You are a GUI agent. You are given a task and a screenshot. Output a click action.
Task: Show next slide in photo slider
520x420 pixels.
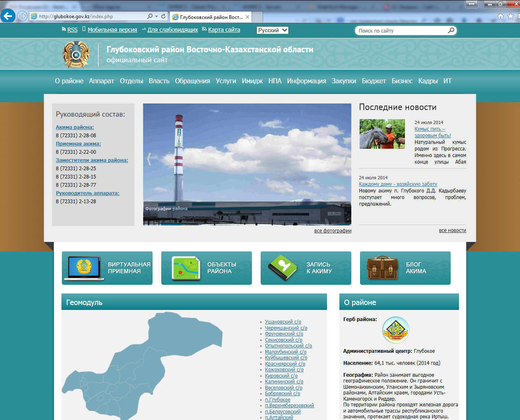pyautogui.click(x=346, y=159)
